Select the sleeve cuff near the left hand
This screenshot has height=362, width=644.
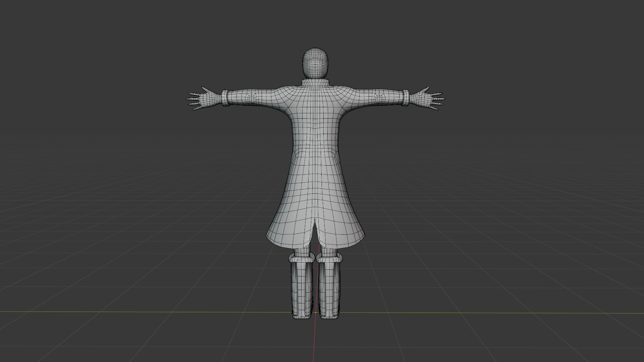[x=225, y=98]
